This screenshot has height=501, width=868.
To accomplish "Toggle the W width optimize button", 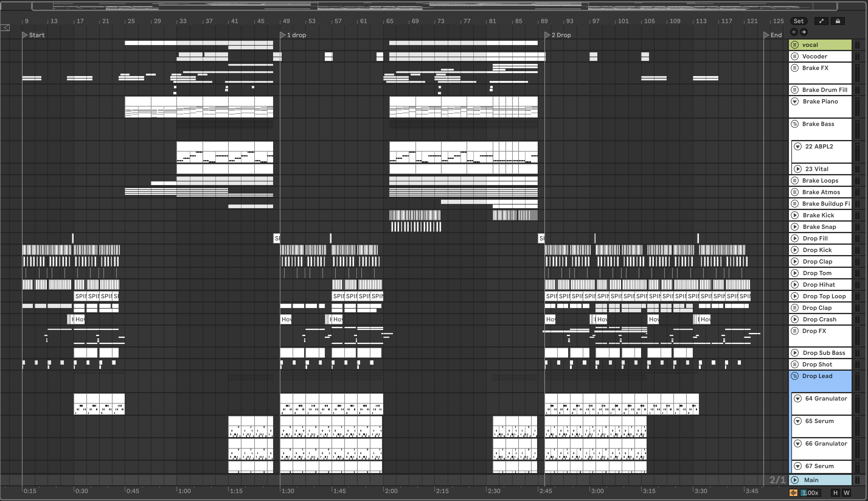I will tap(846, 492).
